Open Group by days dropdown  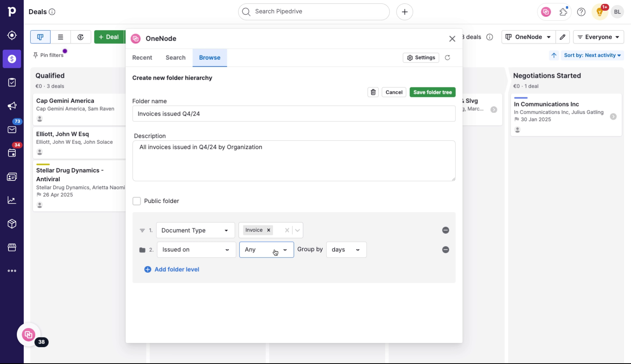point(346,250)
